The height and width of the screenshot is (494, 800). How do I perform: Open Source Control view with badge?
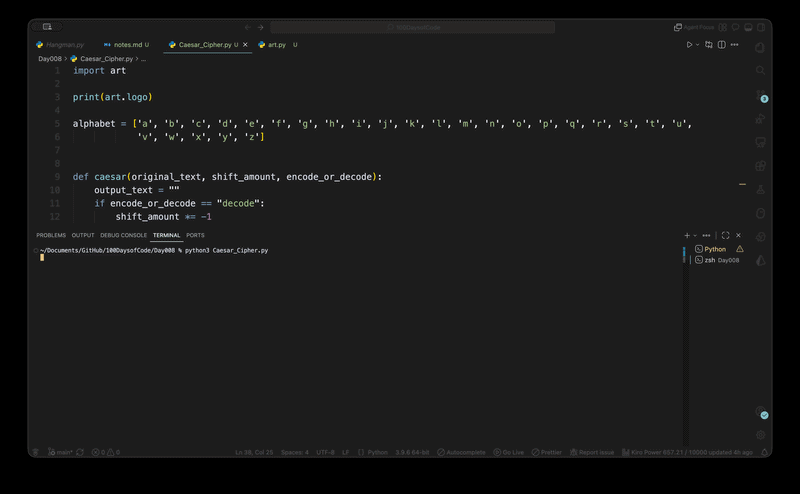tap(760, 95)
